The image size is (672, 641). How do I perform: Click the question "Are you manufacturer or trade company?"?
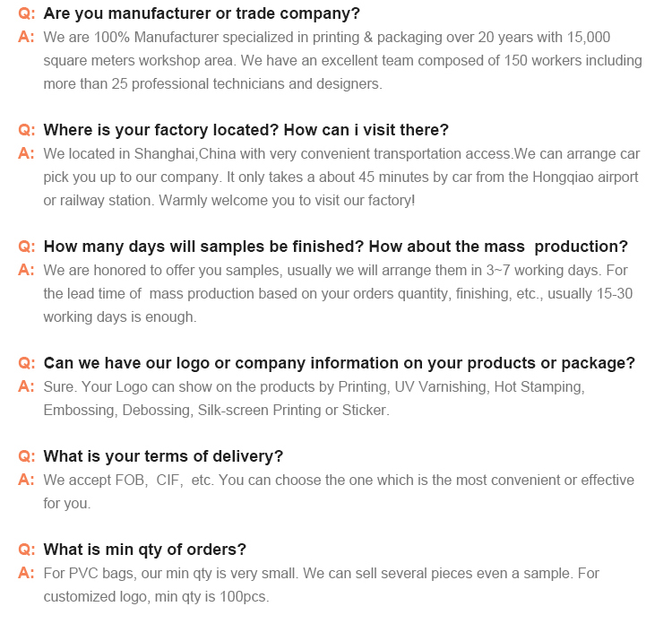(x=202, y=13)
